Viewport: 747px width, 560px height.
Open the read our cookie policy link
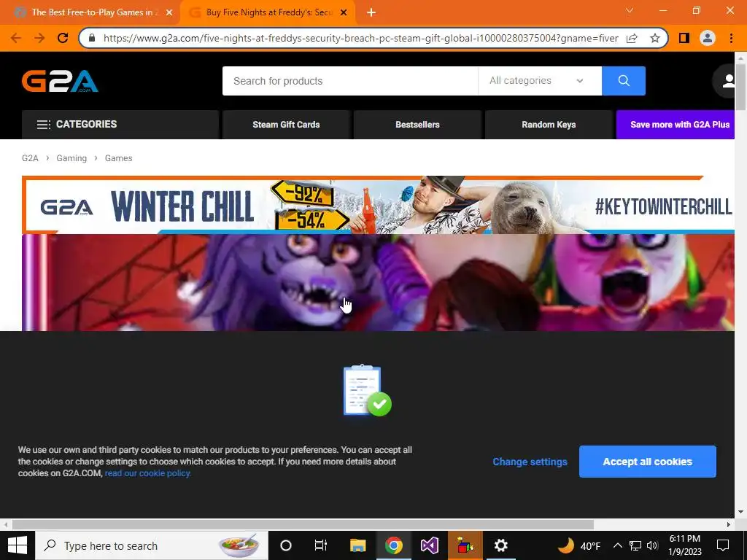147,473
